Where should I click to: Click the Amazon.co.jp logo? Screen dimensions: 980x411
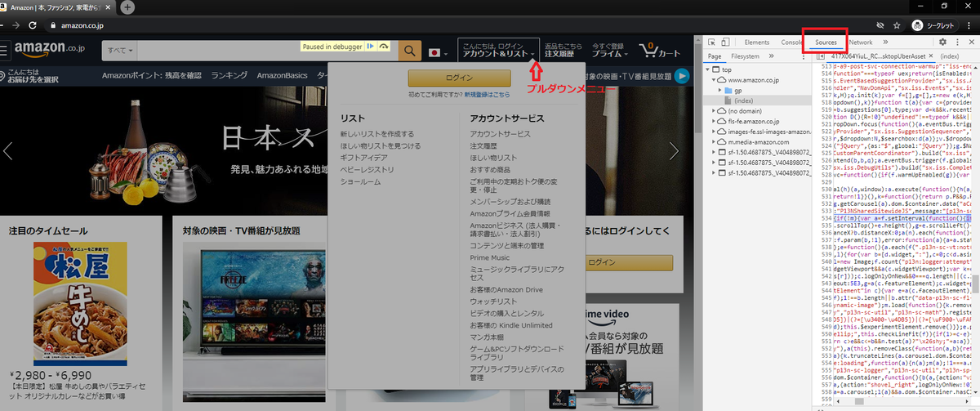(x=49, y=49)
